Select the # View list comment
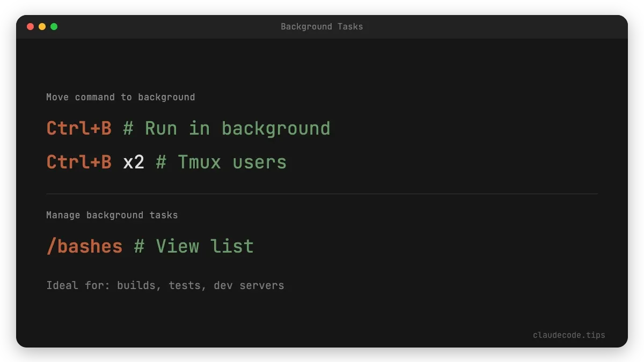This screenshot has height=362, width=644. click(193, 246)
